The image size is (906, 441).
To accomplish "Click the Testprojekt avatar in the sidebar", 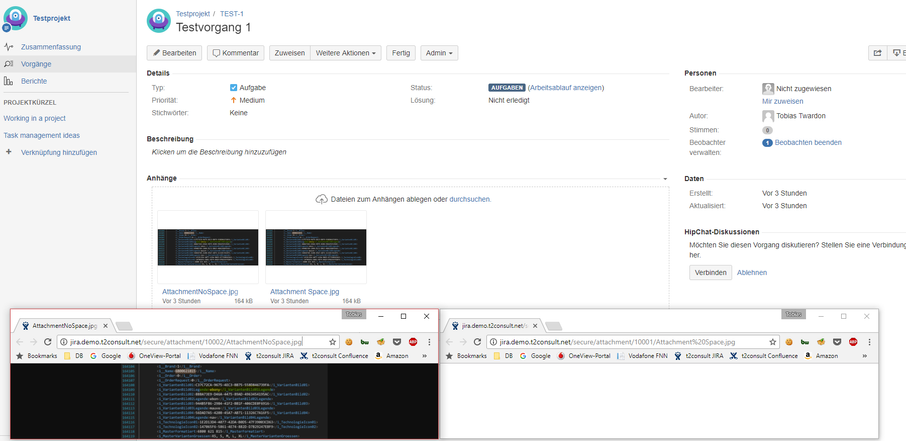I will (15, 18).
